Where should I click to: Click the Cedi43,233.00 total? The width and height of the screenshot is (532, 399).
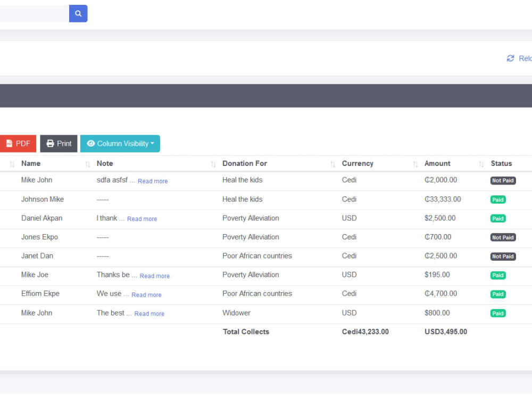click(x=365, y=332)
